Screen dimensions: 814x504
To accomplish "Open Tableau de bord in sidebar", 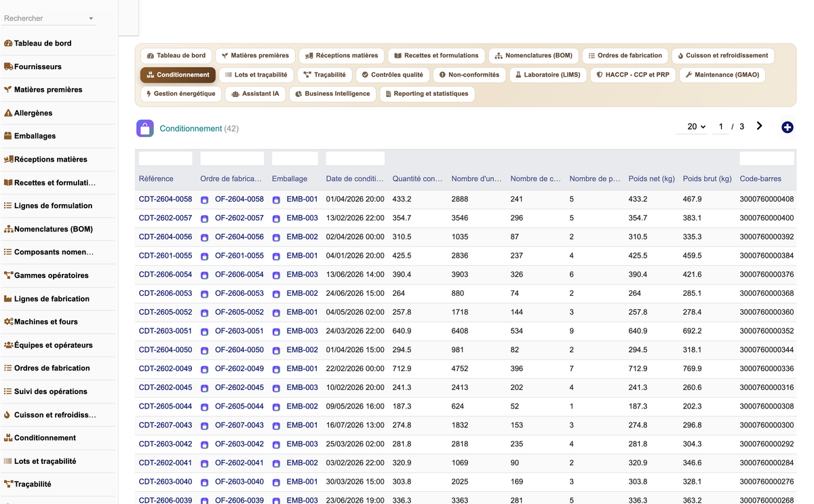I will tap(43, 43).
